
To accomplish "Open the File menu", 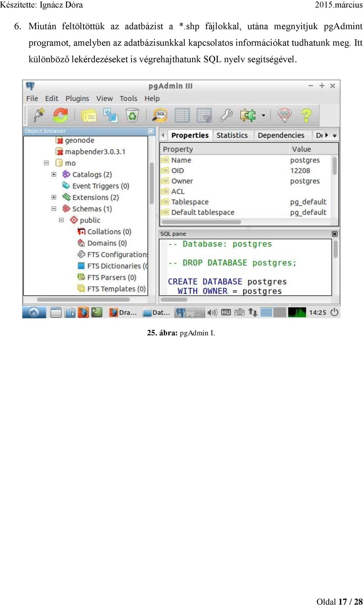I will click(32, 99).
